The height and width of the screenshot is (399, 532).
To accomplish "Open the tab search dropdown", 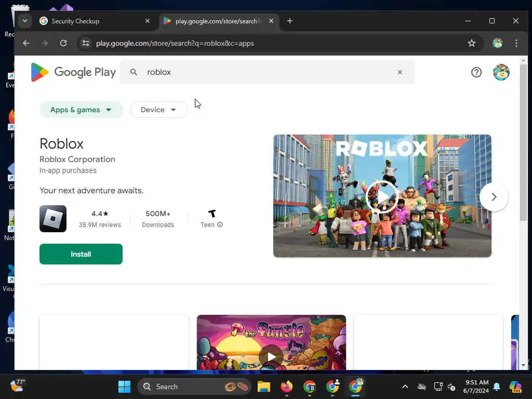I will click(25, 21).
